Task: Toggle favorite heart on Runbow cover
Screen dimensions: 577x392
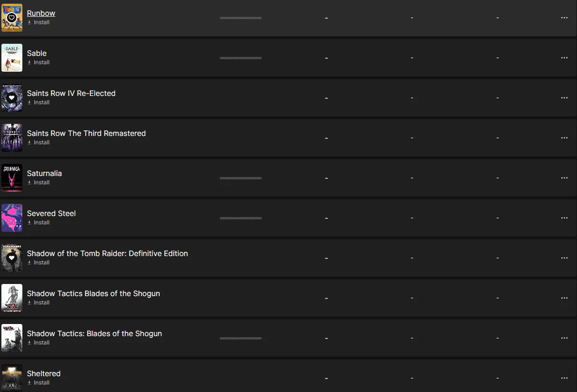Action: [12, 18]
